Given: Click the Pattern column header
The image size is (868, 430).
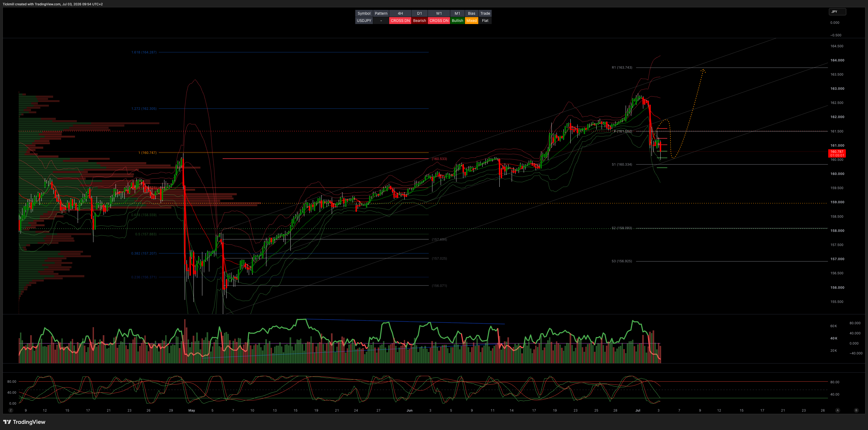Looking at the screenshot, I should (x=381, y=14).
